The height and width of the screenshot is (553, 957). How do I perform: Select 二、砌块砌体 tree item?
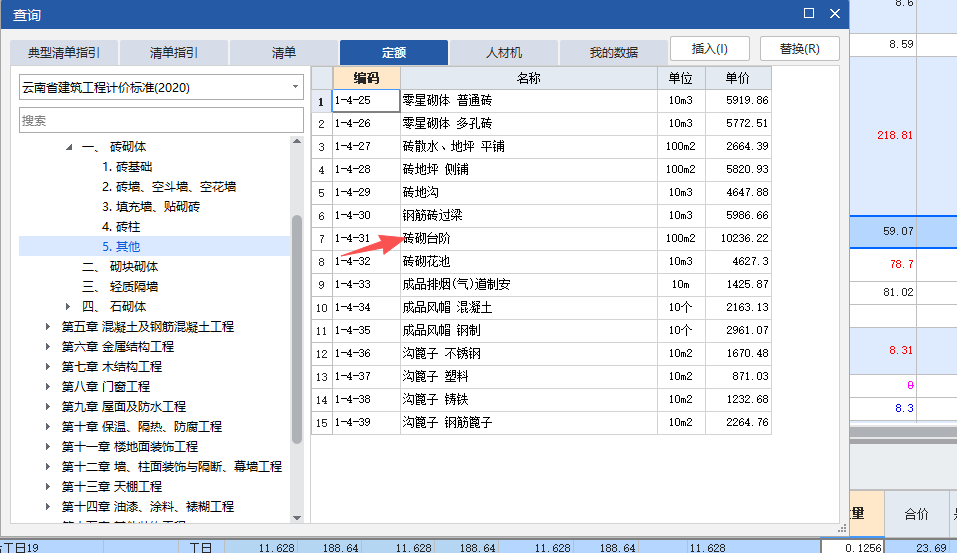(x=120, y=267)
